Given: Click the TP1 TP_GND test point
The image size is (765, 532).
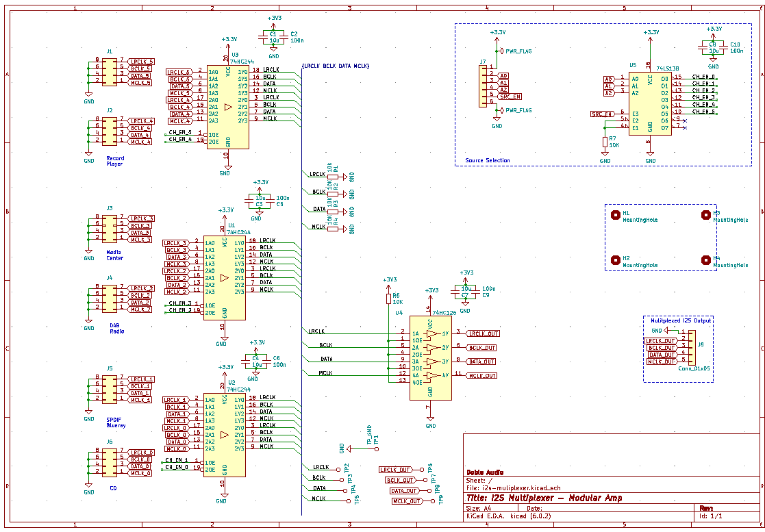Looking at the screenshot, I should click(376, 448).
